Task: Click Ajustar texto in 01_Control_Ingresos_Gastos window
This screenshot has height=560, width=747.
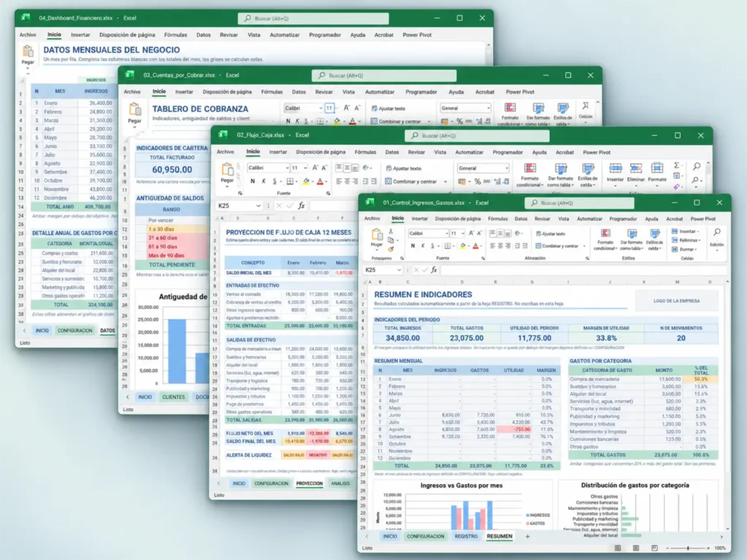Action: tap(551, 234)
